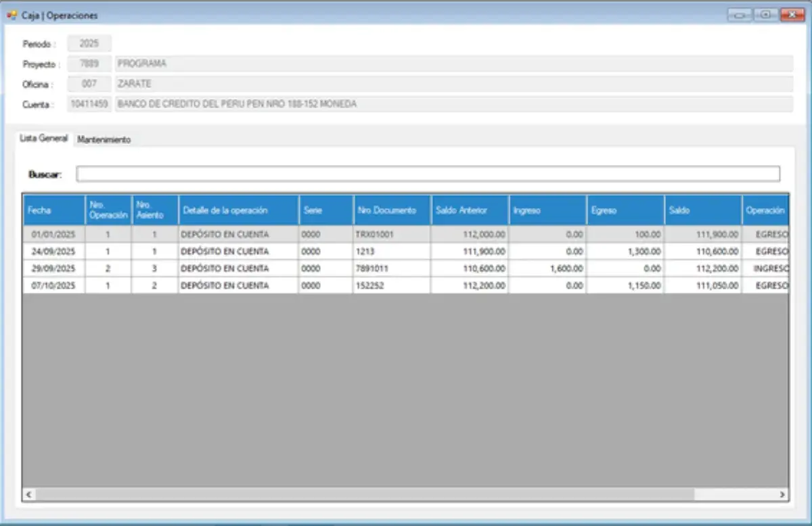Viewport: 812px width, 526px height.
Task: Click Egreso value 100.00
Action: [x=648, y=235]
